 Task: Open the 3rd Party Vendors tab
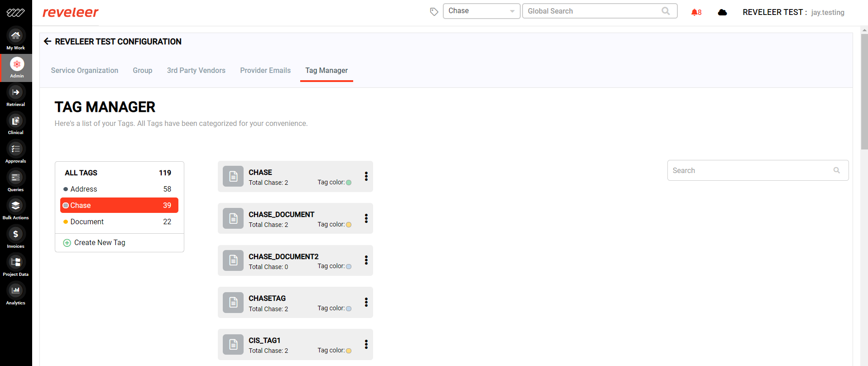click(196, 70)
